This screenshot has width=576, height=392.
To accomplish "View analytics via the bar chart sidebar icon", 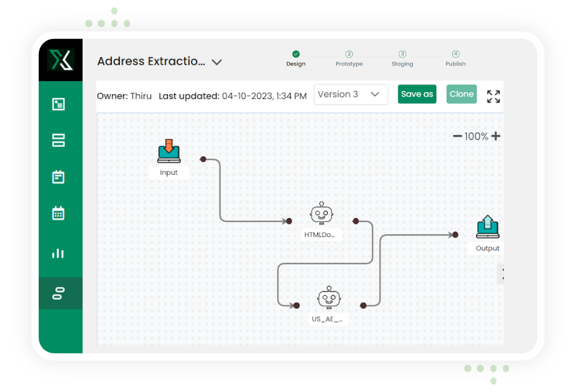I will [59, 253].
